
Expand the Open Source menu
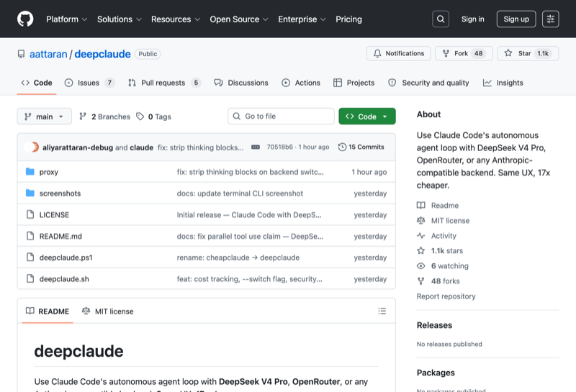point(239,19)
